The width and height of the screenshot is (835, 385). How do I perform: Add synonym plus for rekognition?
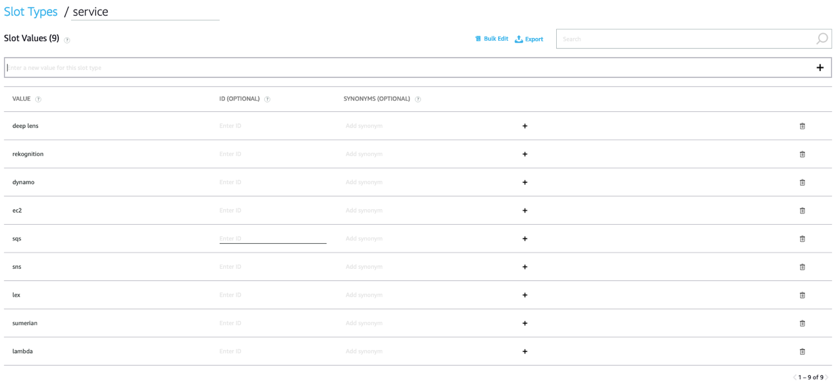pyautogui.click(x=525, y=154)
